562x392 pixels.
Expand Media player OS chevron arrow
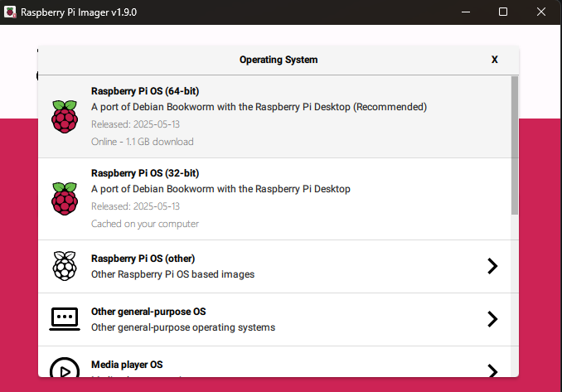point(493,370)
